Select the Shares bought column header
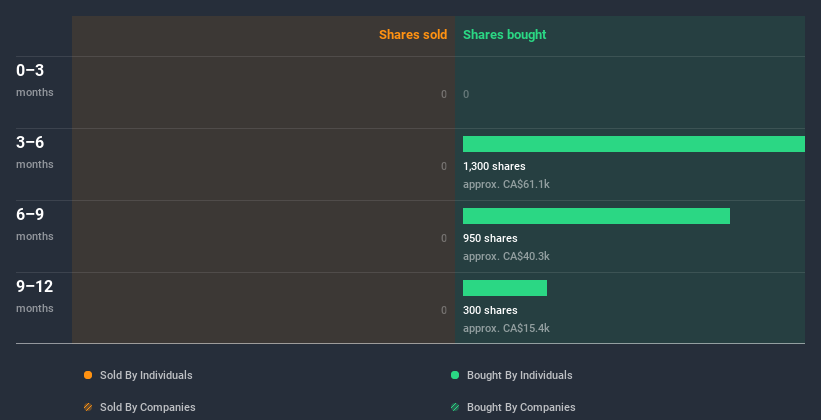The width and height of the screenshot is (821, 420). click(504, 35)
